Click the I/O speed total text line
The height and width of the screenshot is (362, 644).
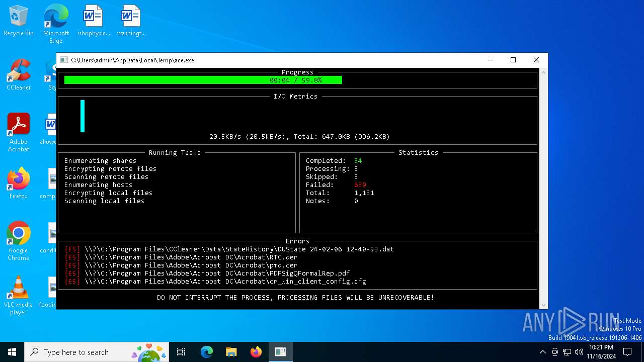pos(299,136)
